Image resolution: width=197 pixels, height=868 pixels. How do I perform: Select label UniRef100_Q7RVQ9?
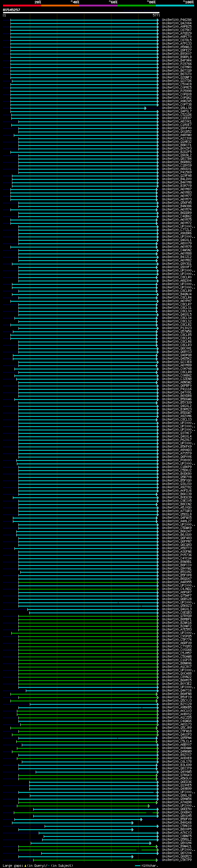[177, 616]
